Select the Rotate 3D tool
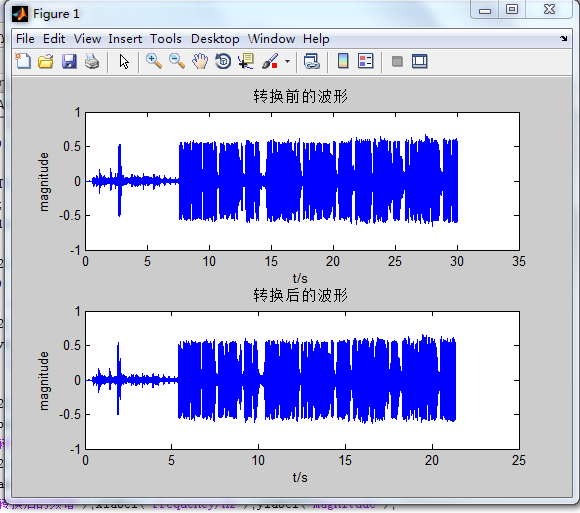The height and width of the screenshot is (513, 580). coord(223,61)
